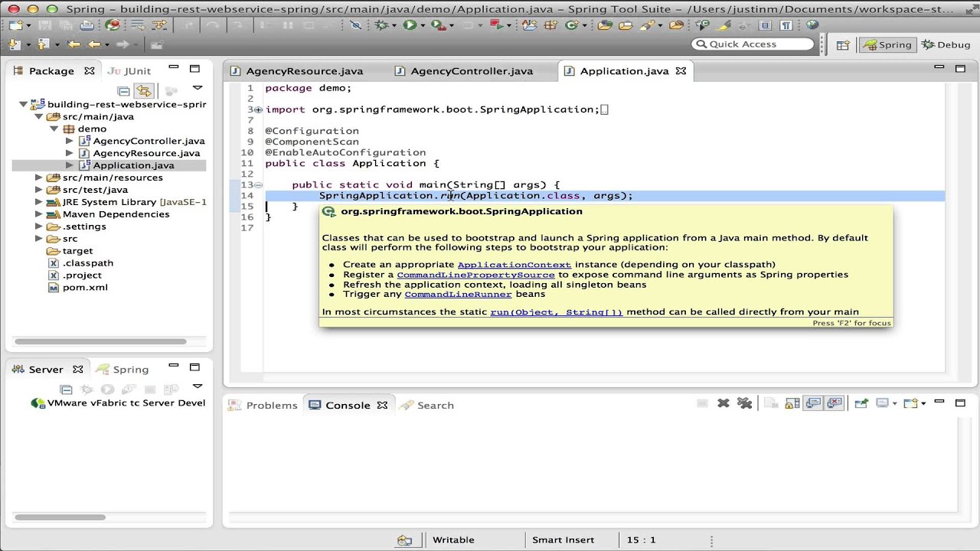Switch to Spring tab beside Server

point(122,370)
